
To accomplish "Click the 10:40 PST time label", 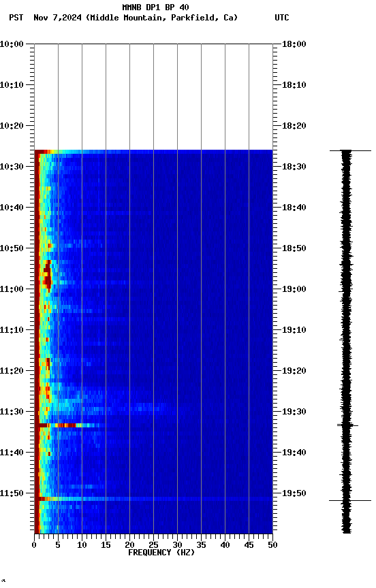I will point(12,208).
